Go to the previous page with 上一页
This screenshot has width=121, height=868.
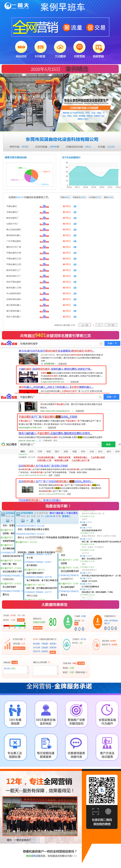coord(85,325)
